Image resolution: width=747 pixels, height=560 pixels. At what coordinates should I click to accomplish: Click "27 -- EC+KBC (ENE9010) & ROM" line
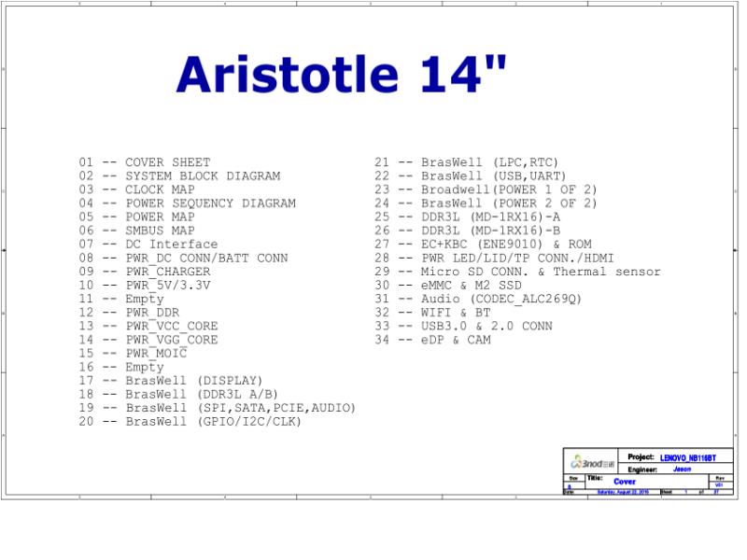[x=483, y=245]
